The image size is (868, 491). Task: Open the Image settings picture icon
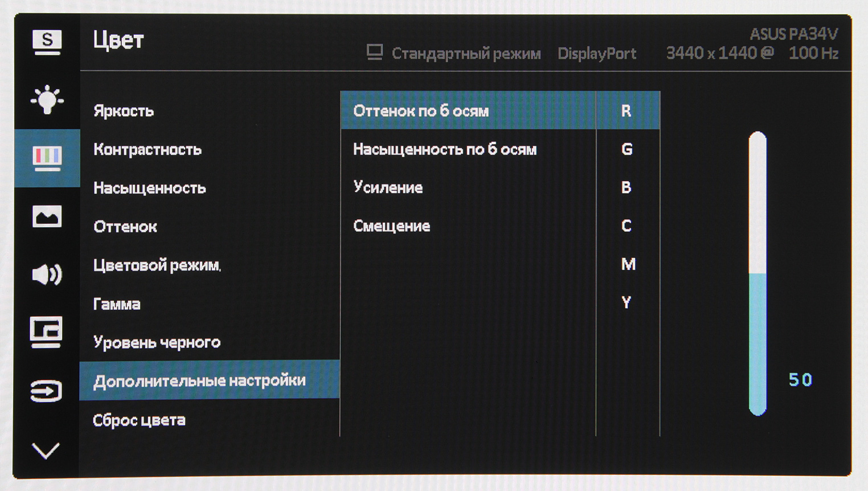47,216
